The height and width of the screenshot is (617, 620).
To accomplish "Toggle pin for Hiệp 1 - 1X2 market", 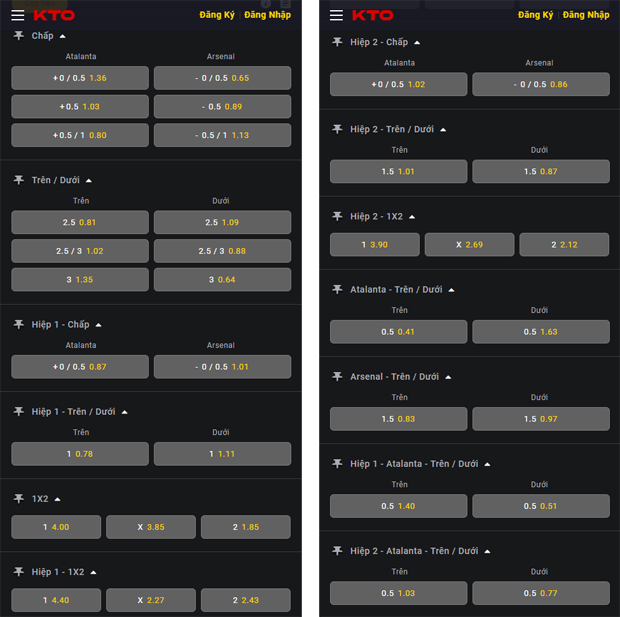I will [x=19, y=572].
